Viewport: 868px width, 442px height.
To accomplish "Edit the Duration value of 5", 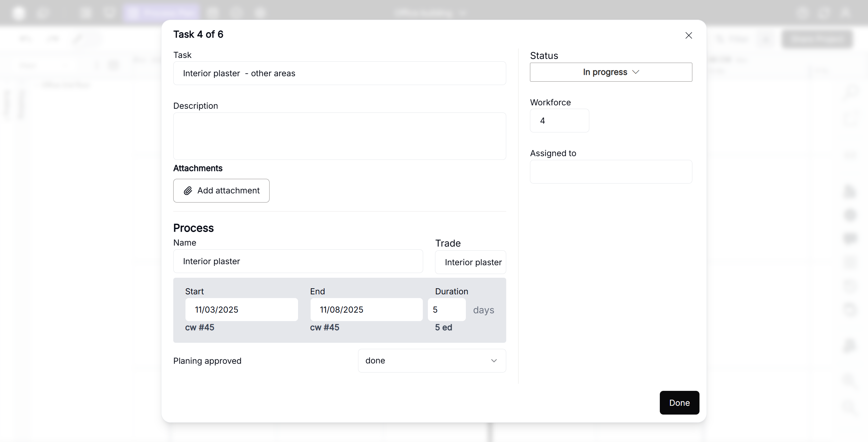I will (446, 310).
